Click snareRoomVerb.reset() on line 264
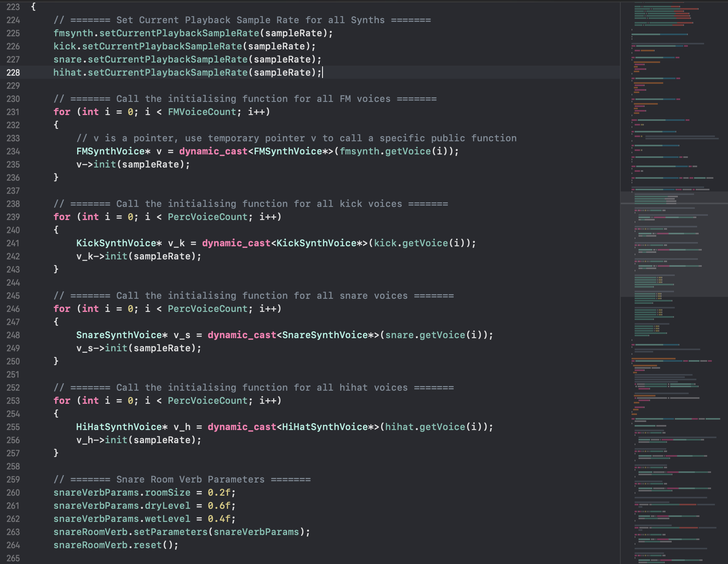Screen dimensions: 728x564 click(116, 545)
